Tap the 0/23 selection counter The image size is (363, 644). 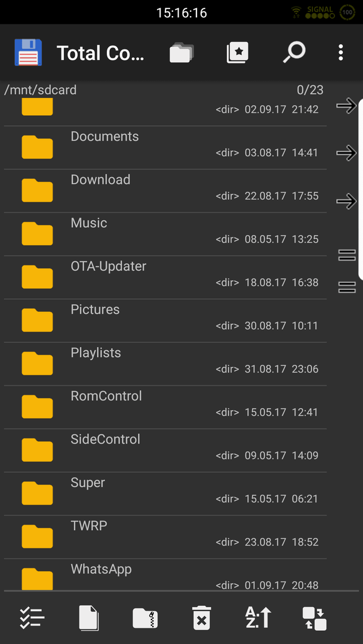(x=310, y=90)
